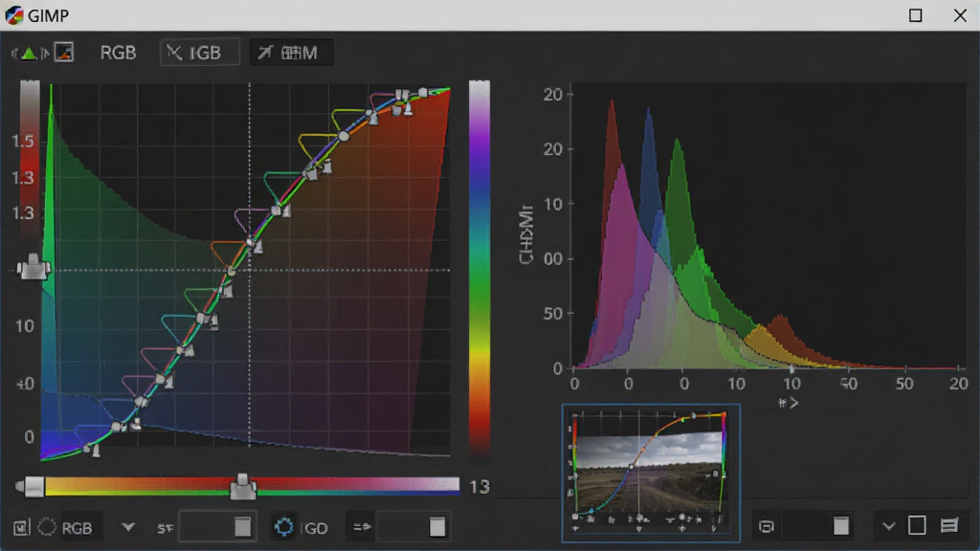980x551 pixels.
Task: Open the curve image icon beside the green triangle
Action: click(x=64, y=53)
